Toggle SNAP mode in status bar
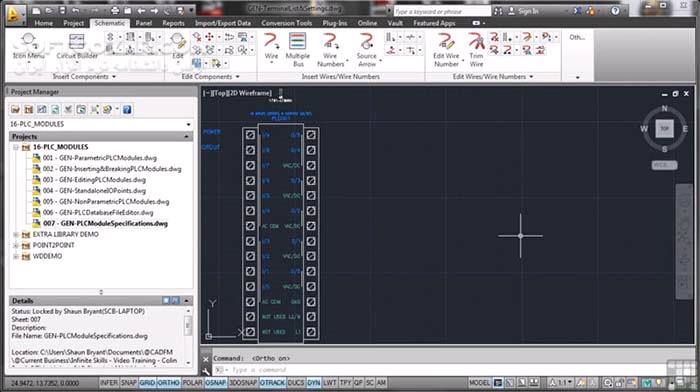 (129, 383)
